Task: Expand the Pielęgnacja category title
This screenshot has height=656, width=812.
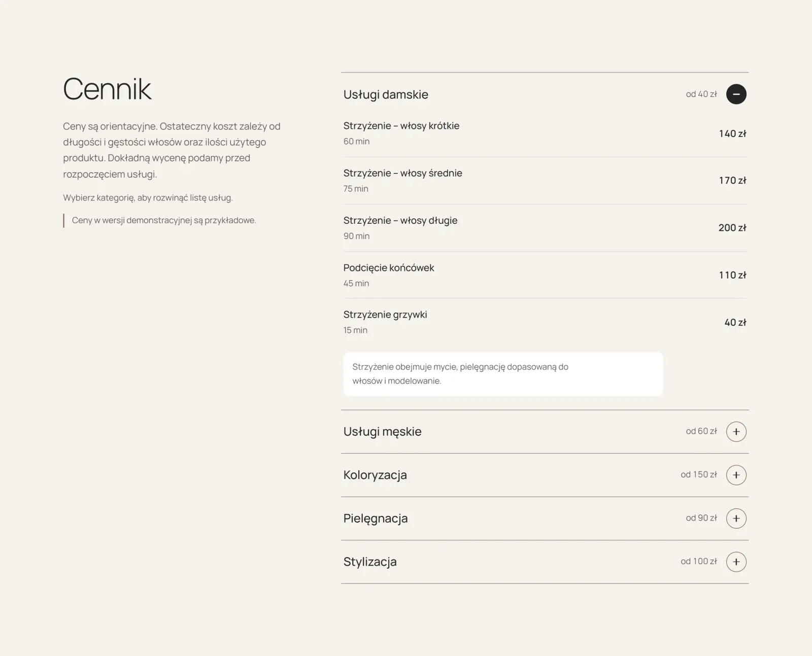Action: coord(376,519)
